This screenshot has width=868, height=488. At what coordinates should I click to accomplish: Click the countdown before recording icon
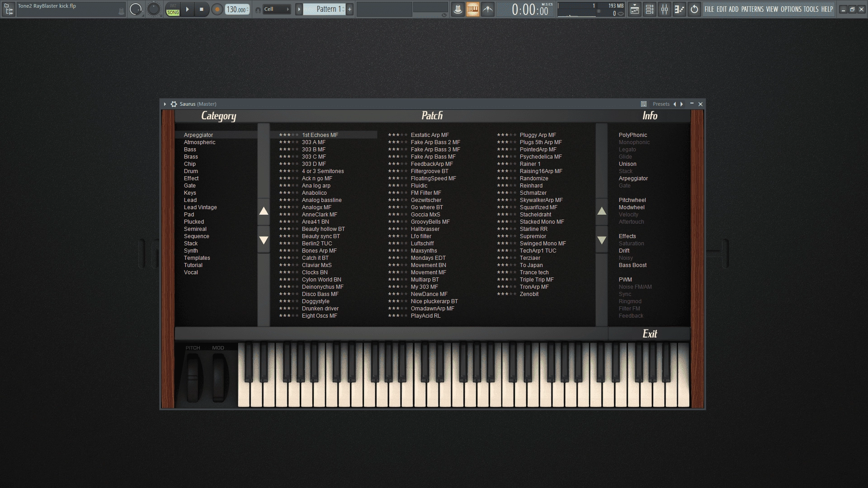(488, 9)
